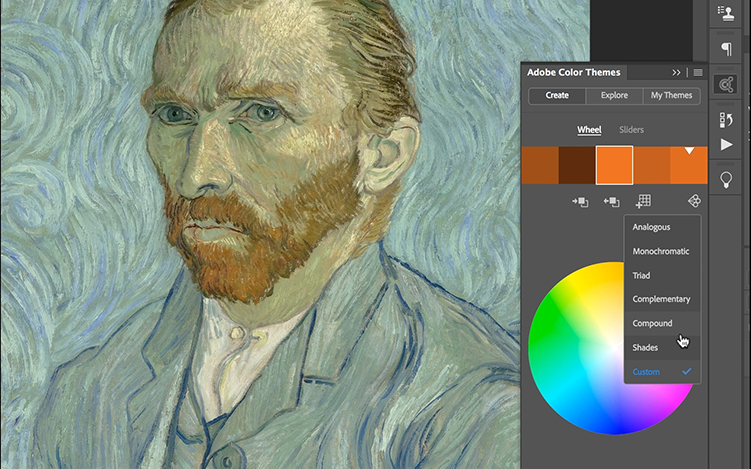Switch to the Explore tab
Screen dimensions: 751x469
[614, 96]
